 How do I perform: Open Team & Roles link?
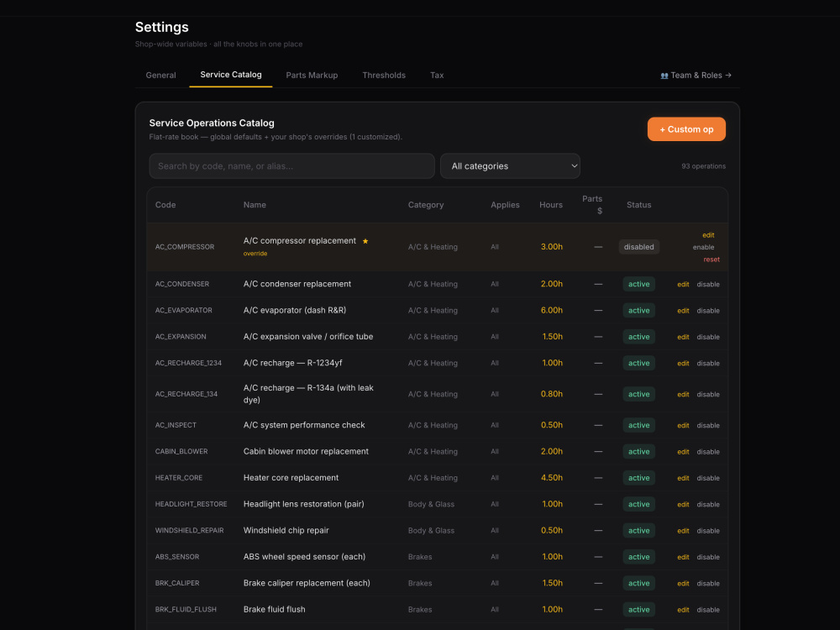coord(696,76)
